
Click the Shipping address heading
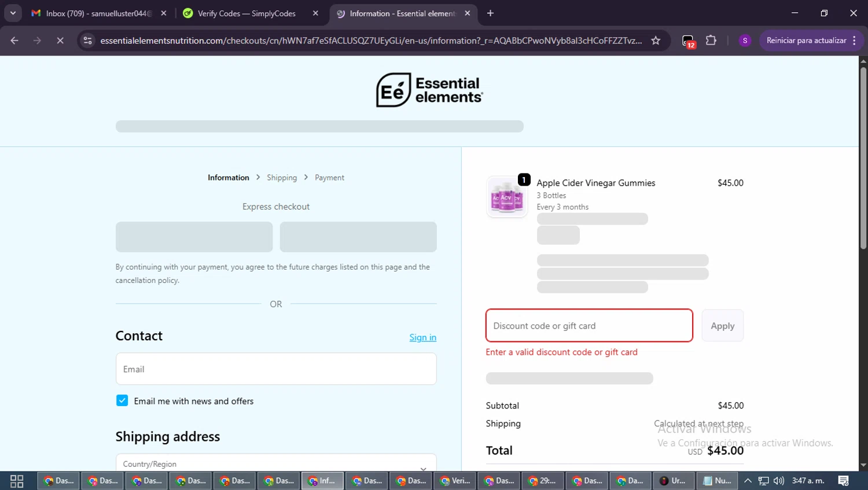coord(168,436)
